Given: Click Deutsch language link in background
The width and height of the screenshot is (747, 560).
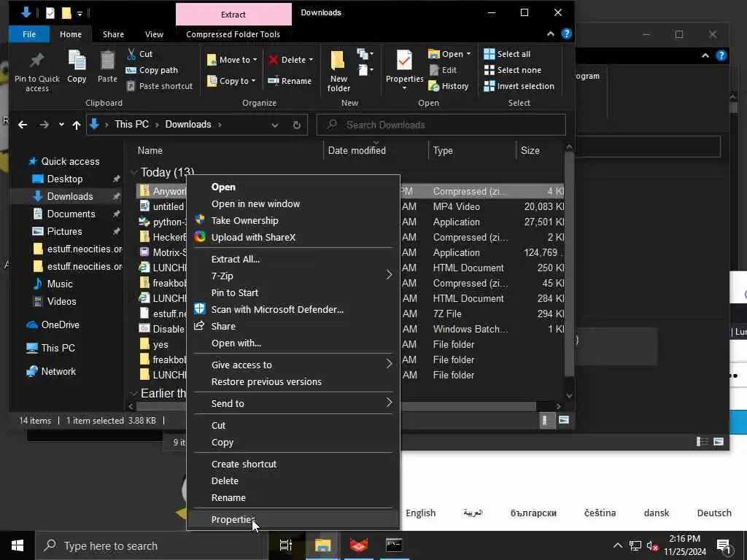Looking at the screenshot, I should click(x=713, y=513).
